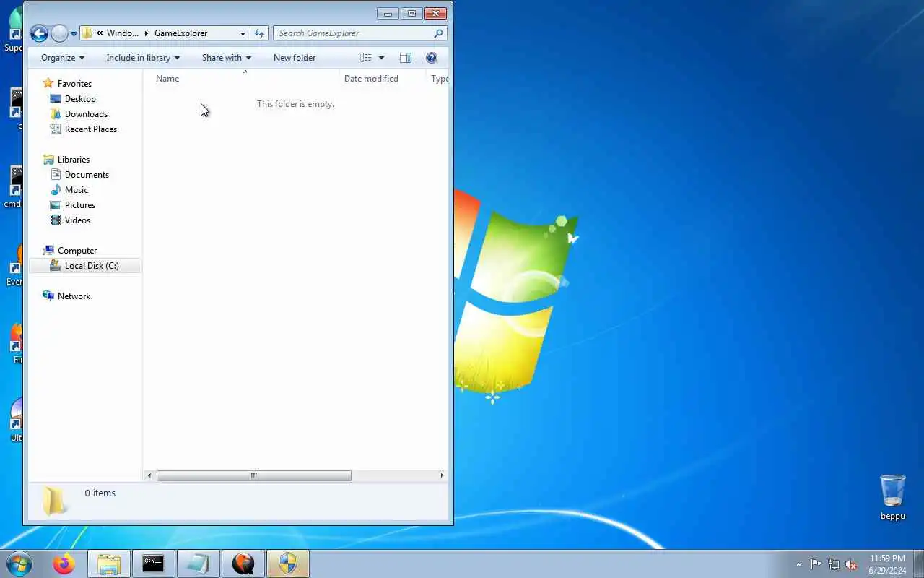Screen dimensions: 924x578
Task: Click horizontal scrollbar right arrow
Action: click(x=442, y=475)
